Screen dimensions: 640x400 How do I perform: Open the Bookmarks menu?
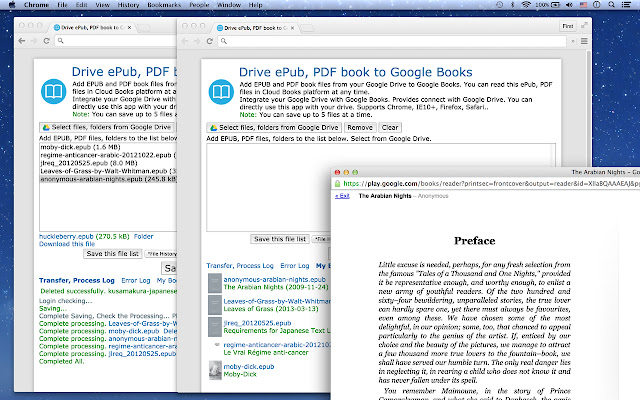click(165, 5)
